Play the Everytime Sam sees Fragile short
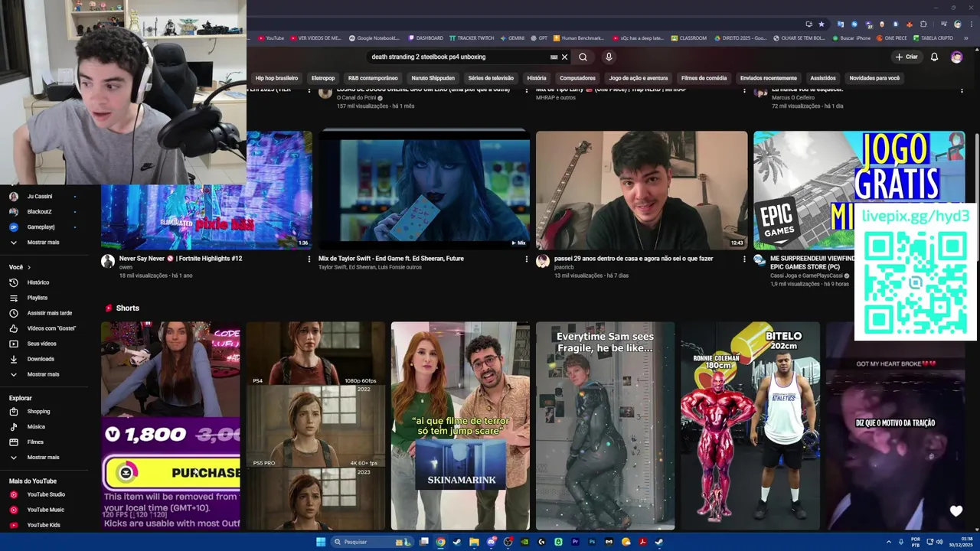Screen dimensions: 980x551 [x=605, y=425]
